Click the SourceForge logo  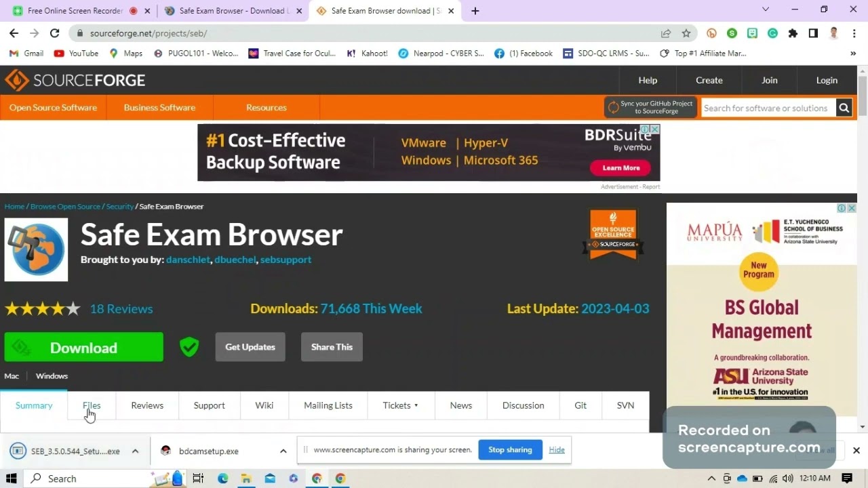[x=75, y=80]
